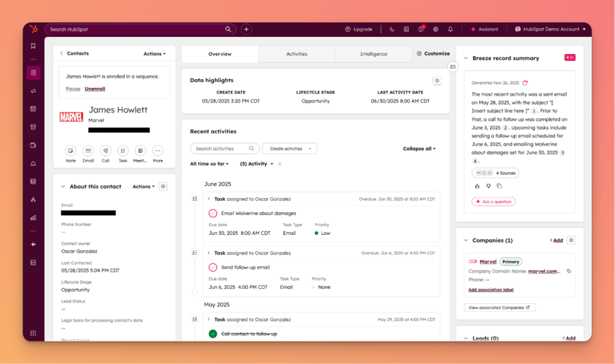Screen dimensions: 615x364
Task: Click the Bookmarks icon in left sidebar
Action: click(x=33, y=46)
